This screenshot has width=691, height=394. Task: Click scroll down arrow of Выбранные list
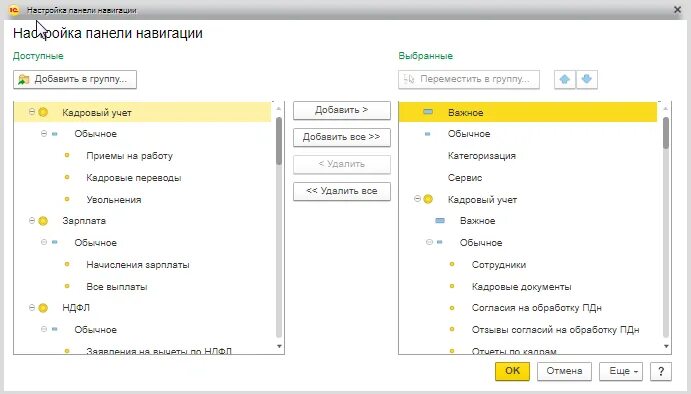click(x=665, y=346)
